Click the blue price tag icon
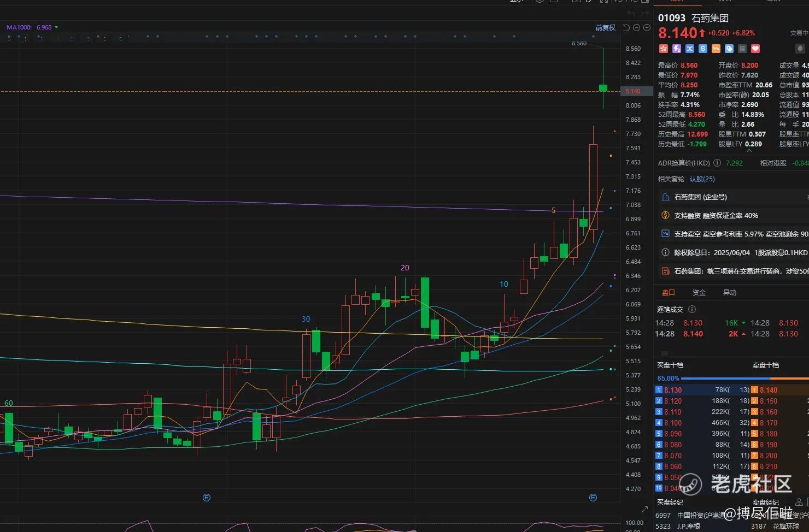The image size is (809, 532). click(x=729, y=49)
